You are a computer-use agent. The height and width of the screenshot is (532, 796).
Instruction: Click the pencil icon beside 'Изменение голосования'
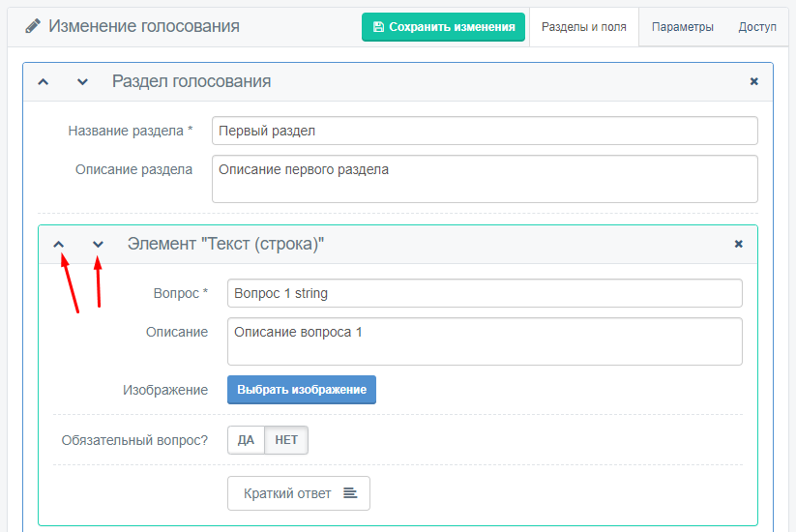33,26
